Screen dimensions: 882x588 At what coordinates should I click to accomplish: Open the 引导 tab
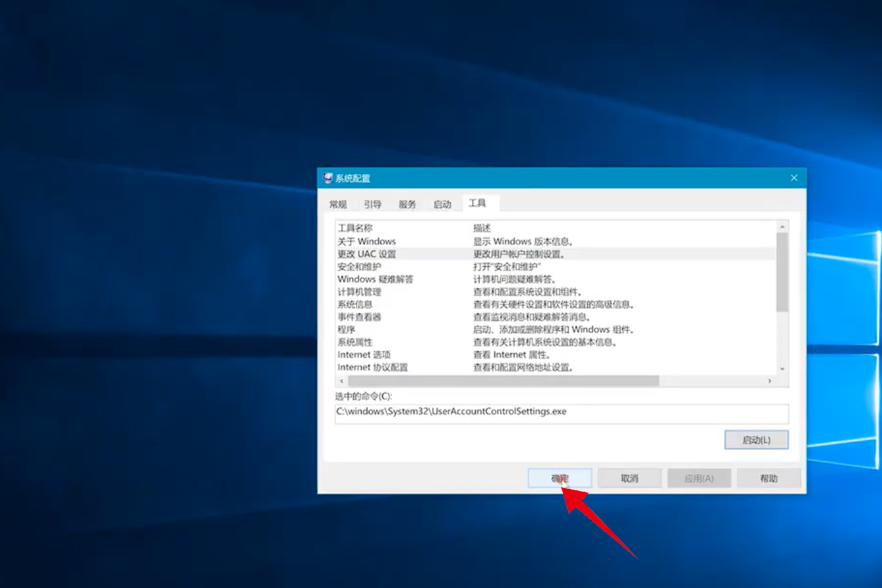coord(373,204)
